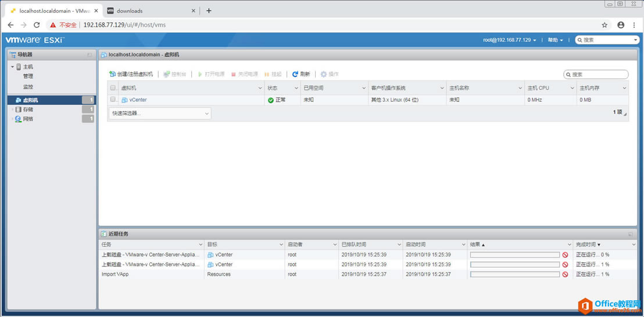Screen dimensions: 644x317
Task: Open the 虚拟机 column header dropdown
Action: click(x=260, y=88)
